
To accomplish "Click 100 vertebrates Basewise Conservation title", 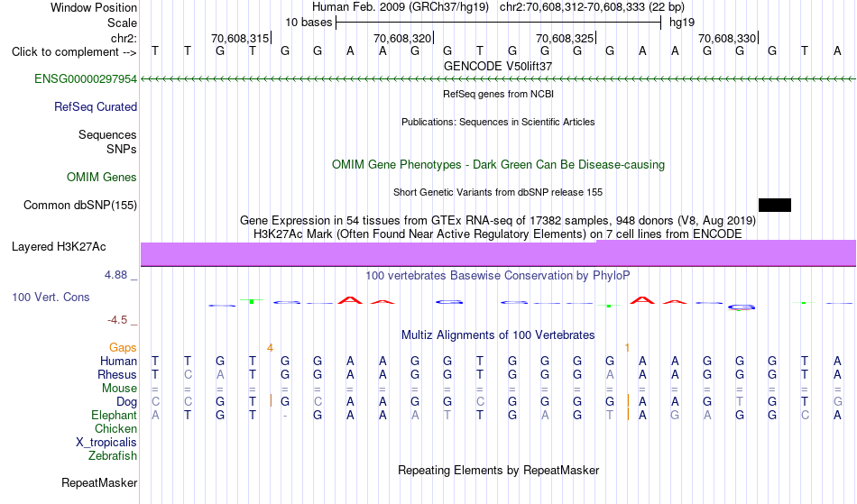I will pyautogui.click(x=497, y=276).
